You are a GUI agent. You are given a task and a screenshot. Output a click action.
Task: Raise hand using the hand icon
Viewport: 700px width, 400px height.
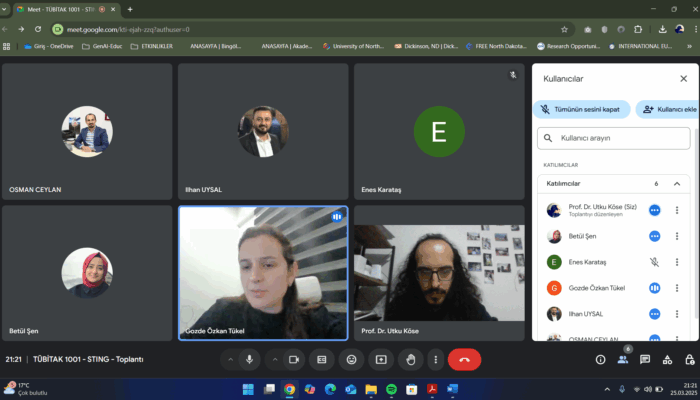point(409,359)
